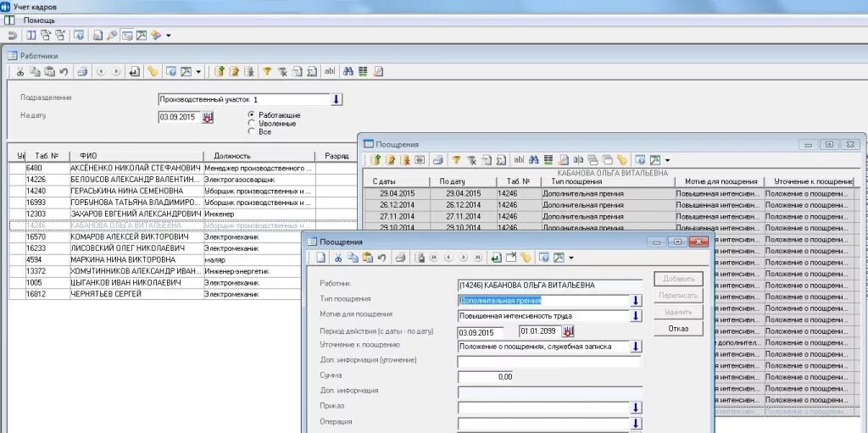This screenshot has width=868, height=433.
Task: Click the '29.04.2015' С даты cell
Action: click(x=397, y=194)
